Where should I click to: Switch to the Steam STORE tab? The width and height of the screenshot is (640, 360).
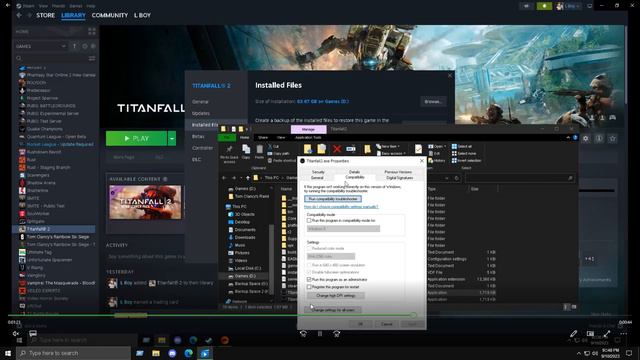pos(45,15)
